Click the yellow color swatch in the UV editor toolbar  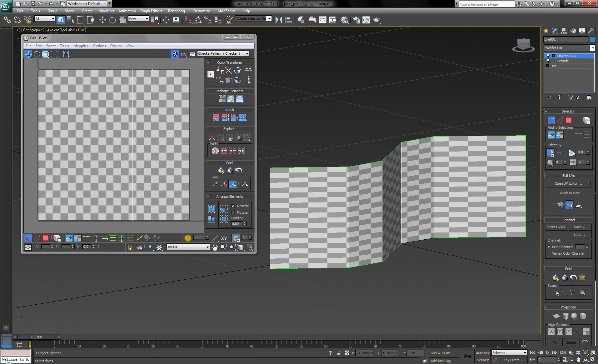click(x=188, y=238)
